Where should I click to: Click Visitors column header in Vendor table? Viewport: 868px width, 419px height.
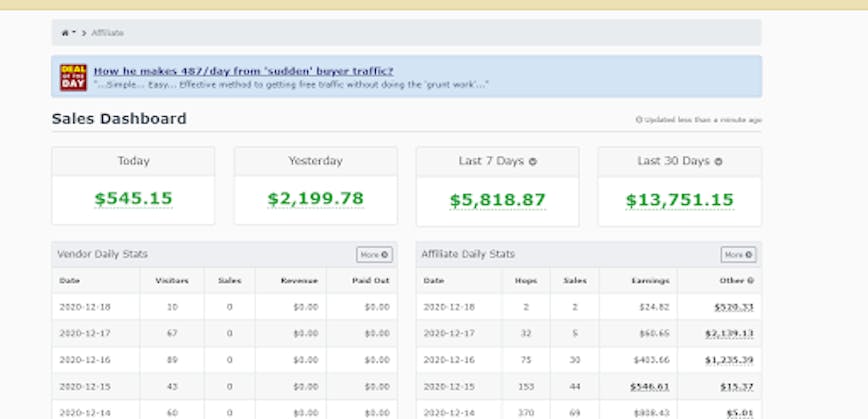172,281
